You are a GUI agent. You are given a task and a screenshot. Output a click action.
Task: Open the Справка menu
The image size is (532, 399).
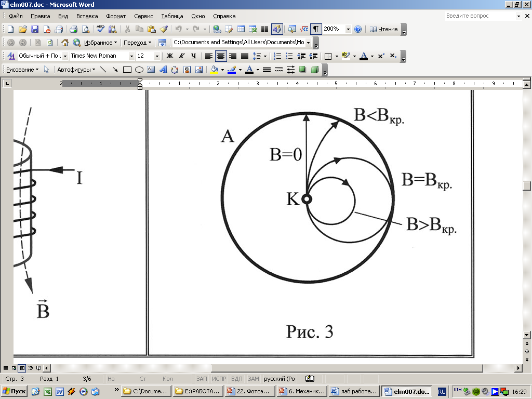pos(224,16)
